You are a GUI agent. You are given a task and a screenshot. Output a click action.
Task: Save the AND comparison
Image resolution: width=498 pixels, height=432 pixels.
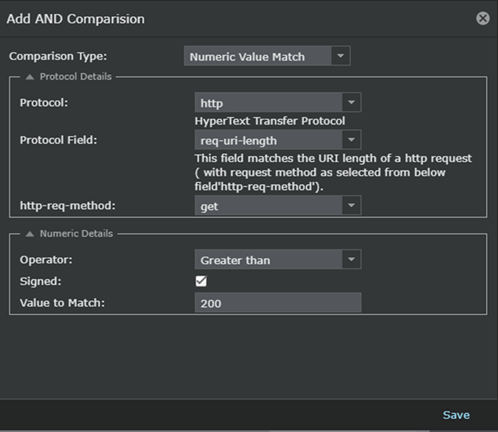point(456,415)
